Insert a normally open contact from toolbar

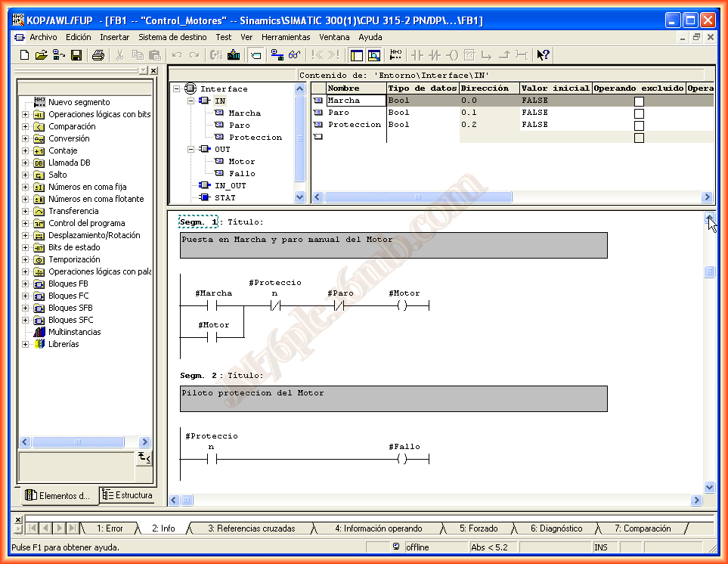[x=417, y=54]
